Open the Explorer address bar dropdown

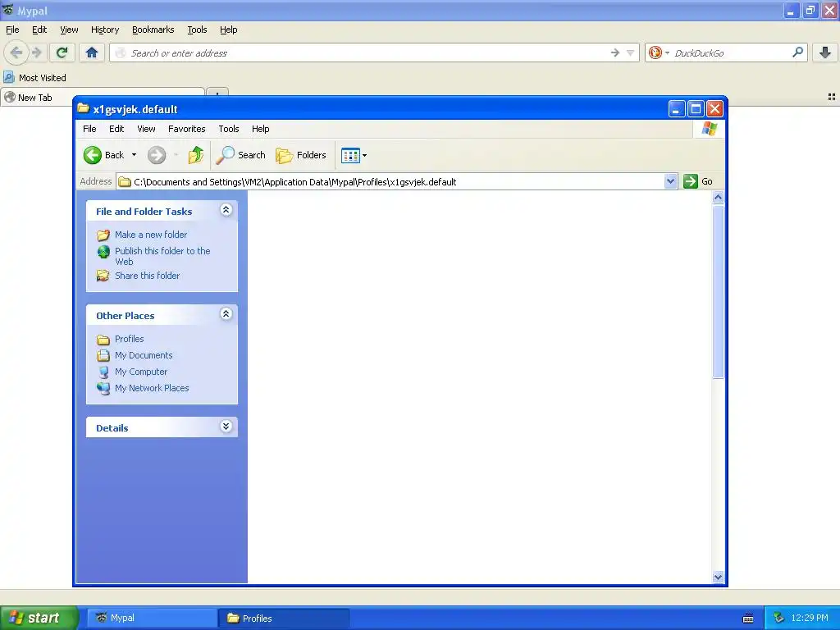tap(670, 181)
